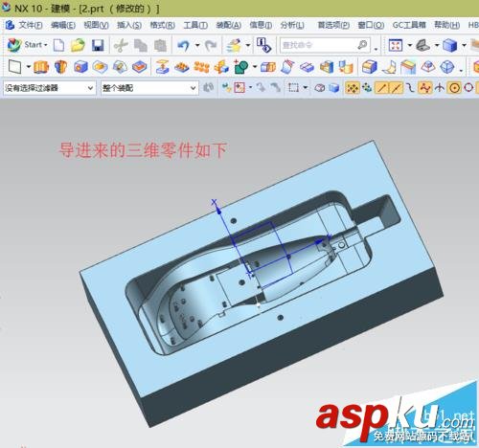Open the 视图(V) menu
Viewport: 479px width, 448px height.
click(96, 25)
